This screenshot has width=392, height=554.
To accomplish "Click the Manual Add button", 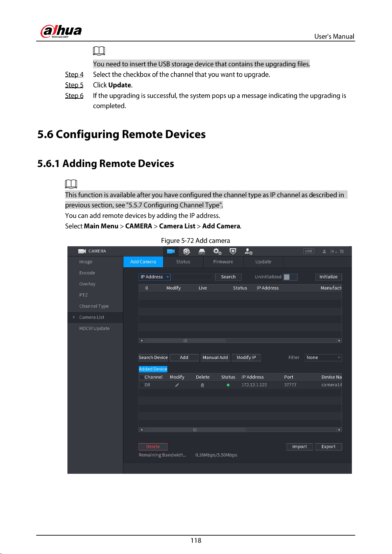I will click(215, 357).
